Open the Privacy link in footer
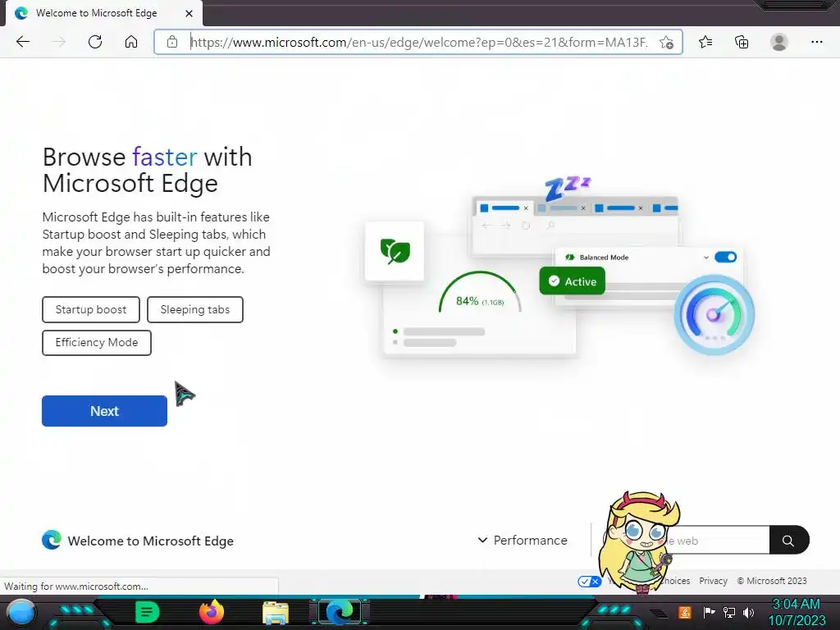The height and width of the screenshot is (630, 840). pos(713,581)
